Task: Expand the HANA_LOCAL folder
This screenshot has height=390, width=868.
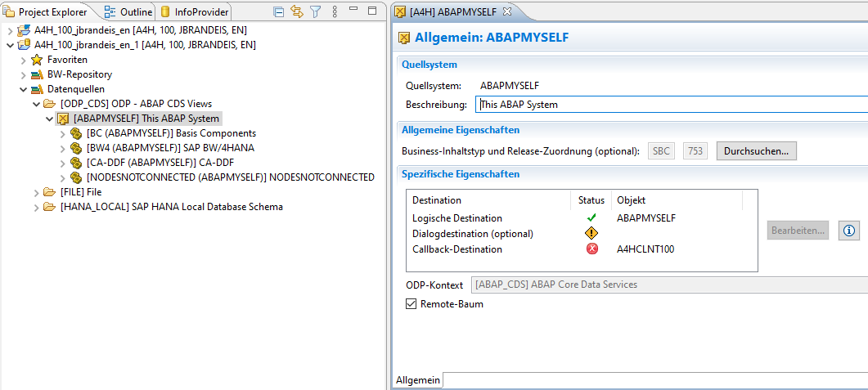Action: click(x=37, y=207)
